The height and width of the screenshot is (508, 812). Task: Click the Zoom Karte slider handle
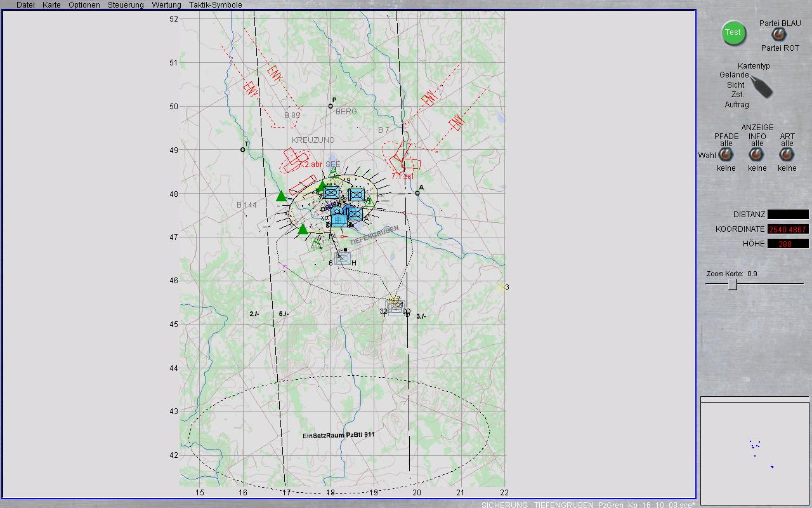point(732,284)
